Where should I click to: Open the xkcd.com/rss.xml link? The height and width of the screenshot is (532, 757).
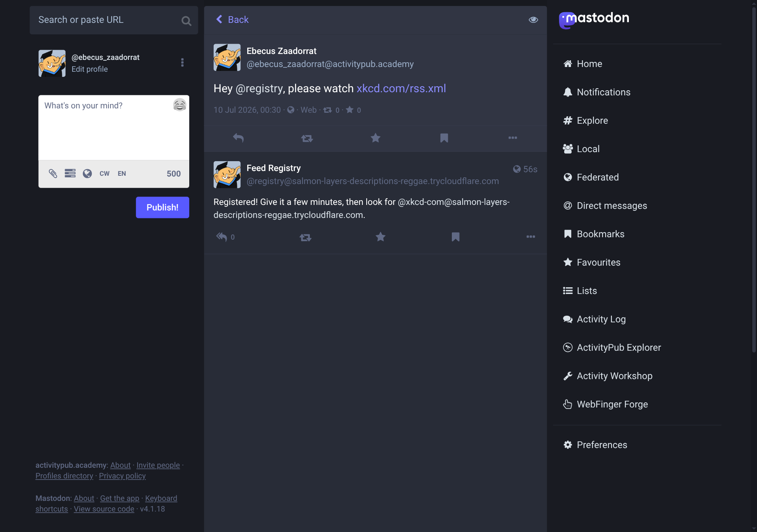click(x=401, y=88)
